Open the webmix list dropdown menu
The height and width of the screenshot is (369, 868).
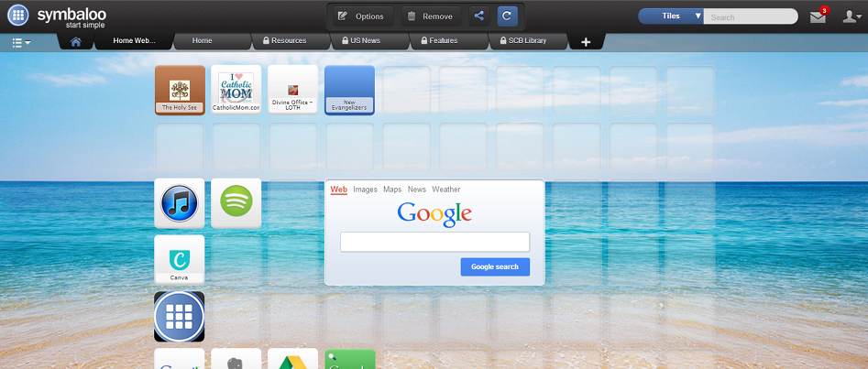point(21,42)
